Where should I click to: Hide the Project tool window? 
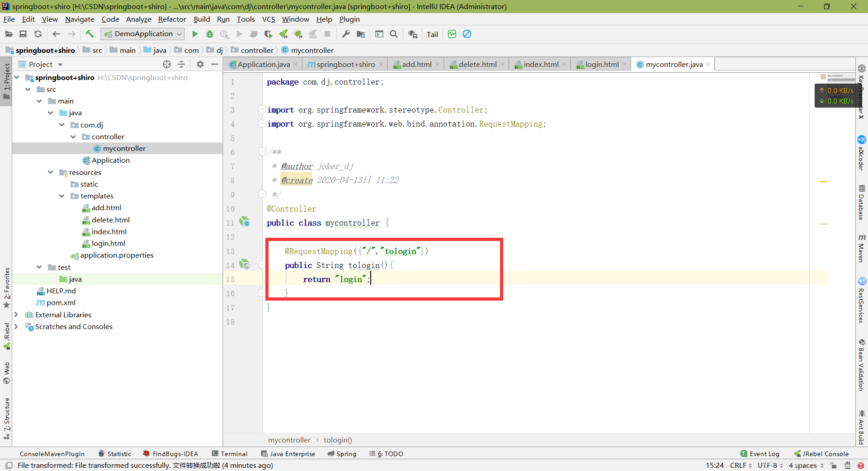tap(215, 64)
